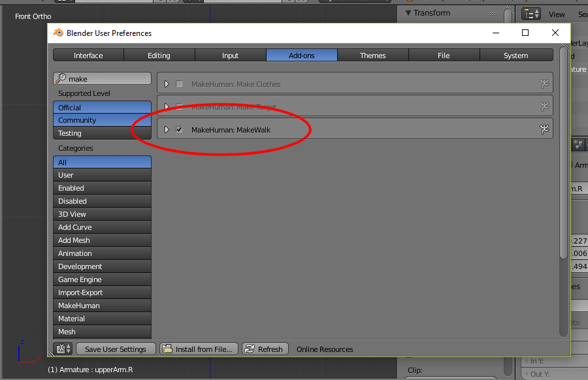Click Install from File button
This screenshot has height=380, width=588.
coord(199,349)
